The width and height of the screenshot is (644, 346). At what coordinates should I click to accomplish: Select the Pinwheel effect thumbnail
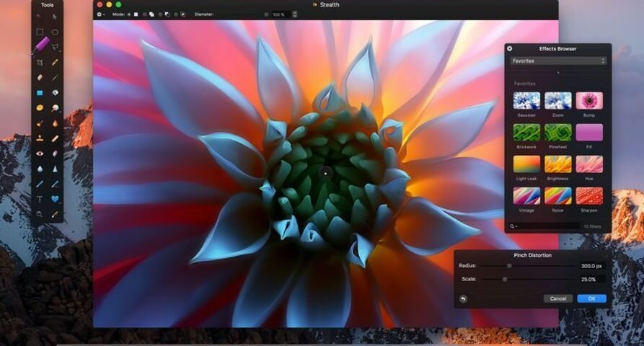point(557,132)
